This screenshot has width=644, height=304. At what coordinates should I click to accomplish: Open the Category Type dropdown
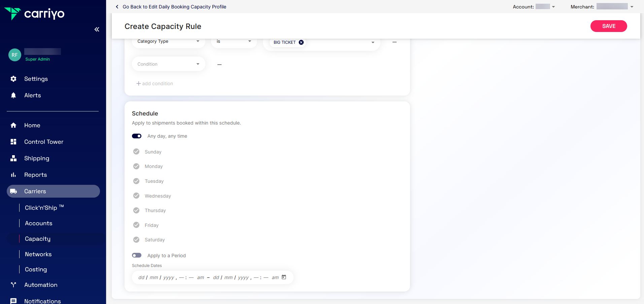168,41
